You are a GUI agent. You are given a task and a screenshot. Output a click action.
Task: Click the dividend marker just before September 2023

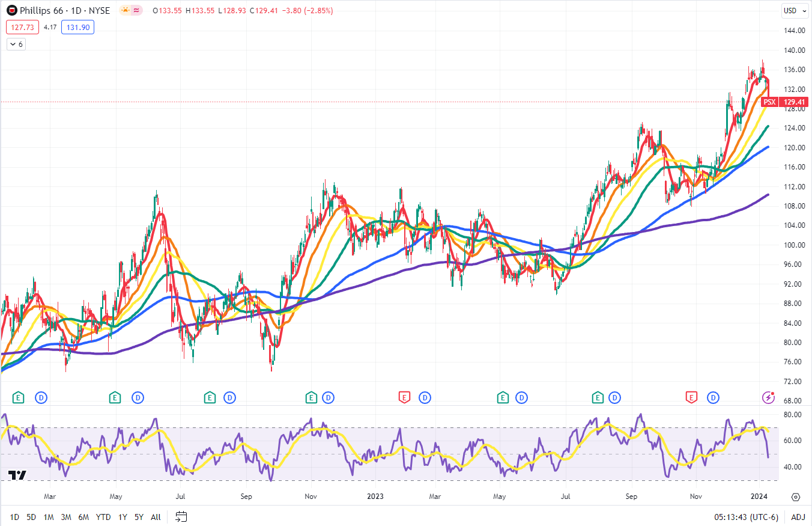point(615,397)
